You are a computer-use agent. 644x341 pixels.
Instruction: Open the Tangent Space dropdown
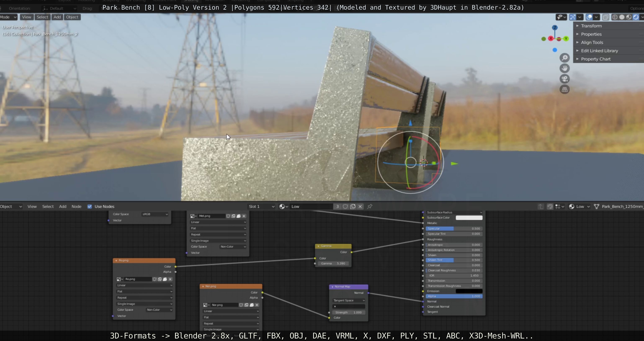coord(349,300)
